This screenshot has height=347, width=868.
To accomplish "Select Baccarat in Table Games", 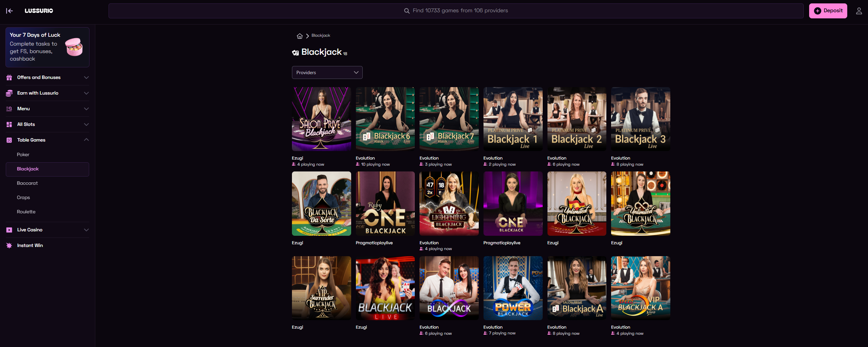I will click(x=27, y=183).
